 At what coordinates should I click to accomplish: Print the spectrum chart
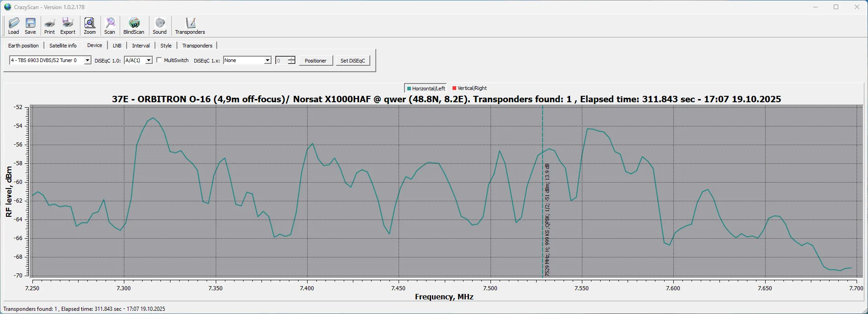[x=49, y=26]
